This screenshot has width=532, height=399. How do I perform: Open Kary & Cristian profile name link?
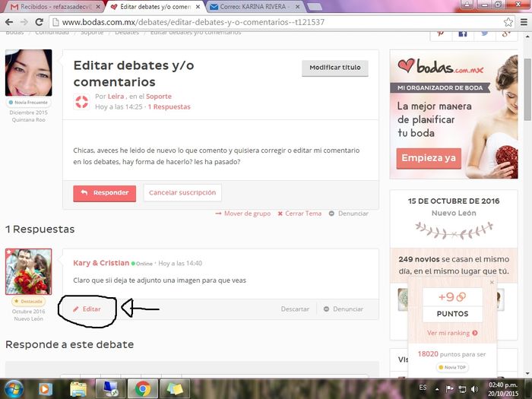coord(101,263)
